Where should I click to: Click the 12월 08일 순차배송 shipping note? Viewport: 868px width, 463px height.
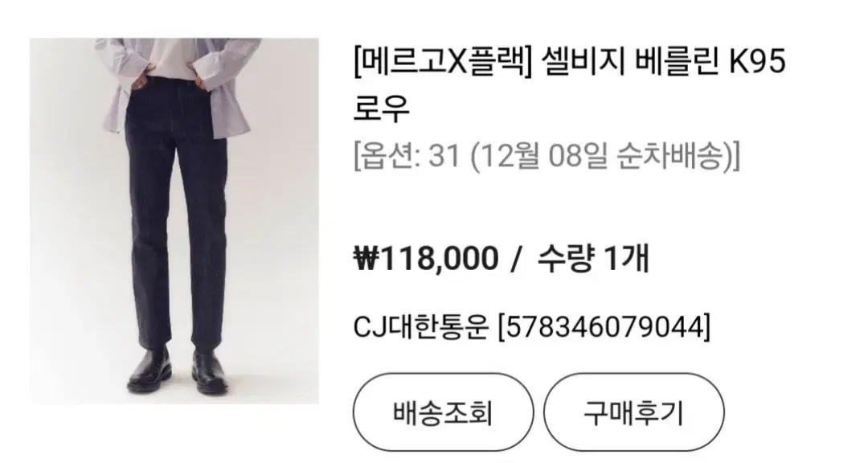coord(602,156)
